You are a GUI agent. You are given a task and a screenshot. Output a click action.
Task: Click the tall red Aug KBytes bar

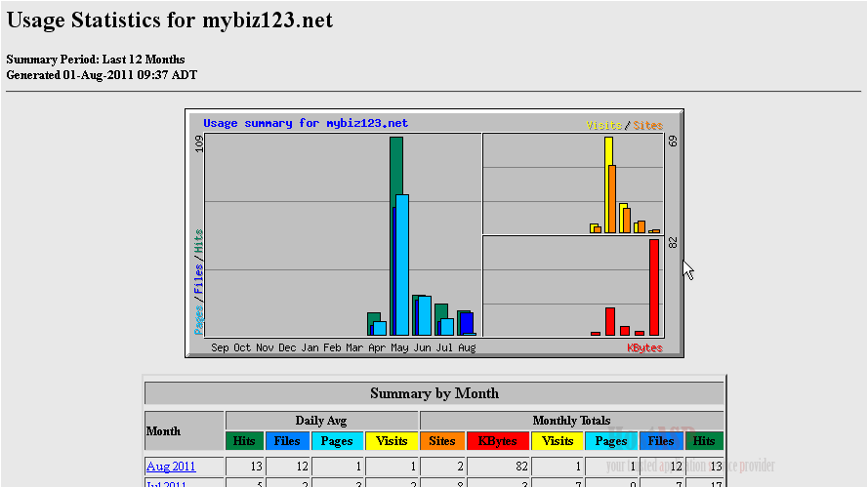(654, 286)
